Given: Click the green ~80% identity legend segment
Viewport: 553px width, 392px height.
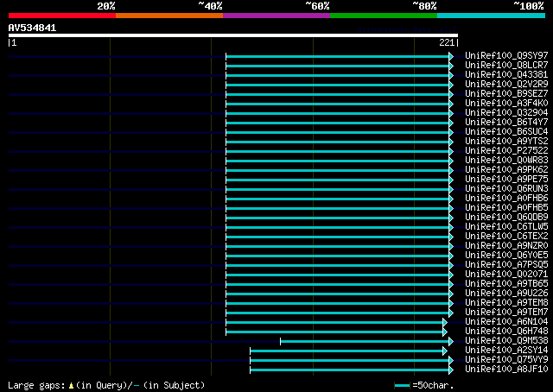Looking at the screenshot, I should pos(384,16).
